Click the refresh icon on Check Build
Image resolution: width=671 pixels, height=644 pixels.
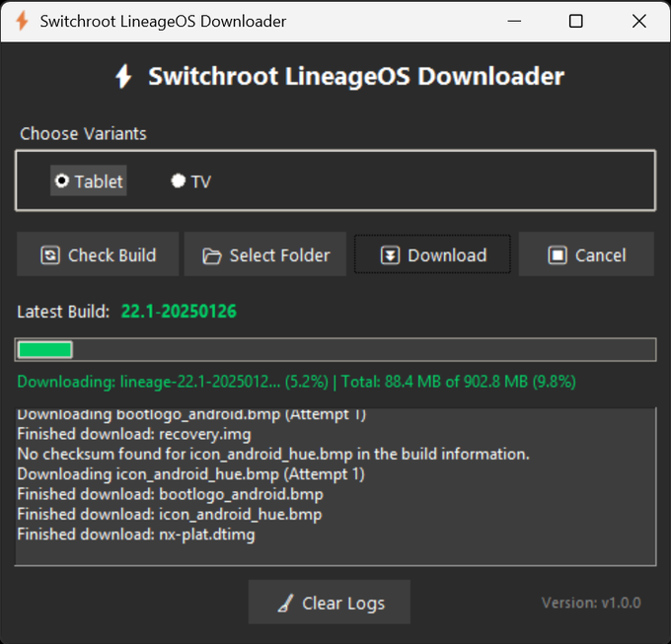coord(49,255)
